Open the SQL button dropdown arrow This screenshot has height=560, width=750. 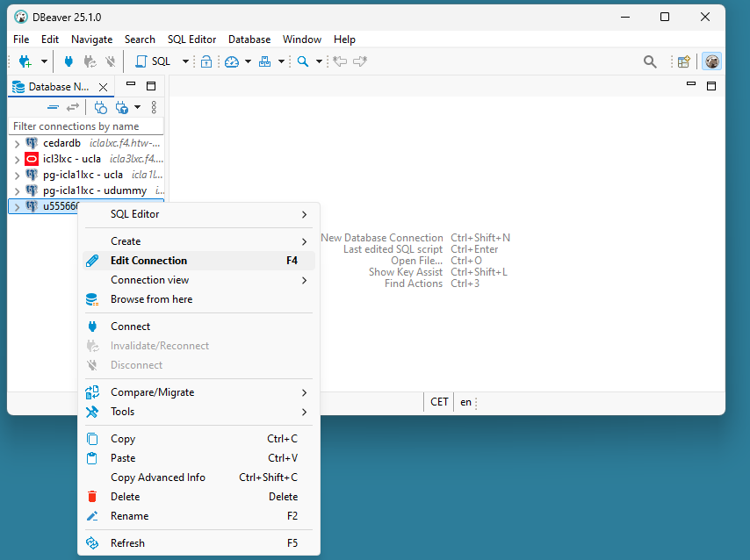pyautogui.click(x=185, y=61)
